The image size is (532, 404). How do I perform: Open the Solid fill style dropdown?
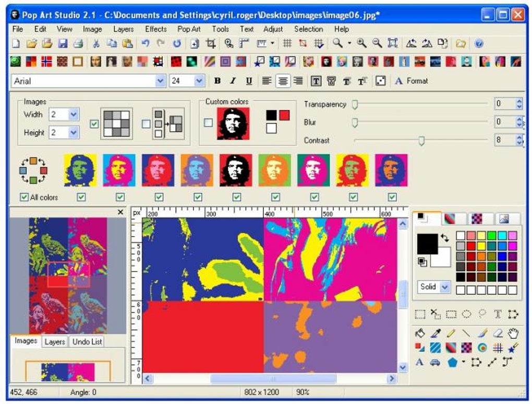point(445,287)
